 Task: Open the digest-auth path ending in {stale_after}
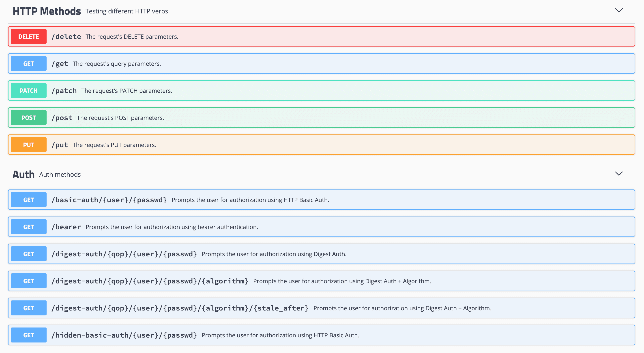click(180, 308)
